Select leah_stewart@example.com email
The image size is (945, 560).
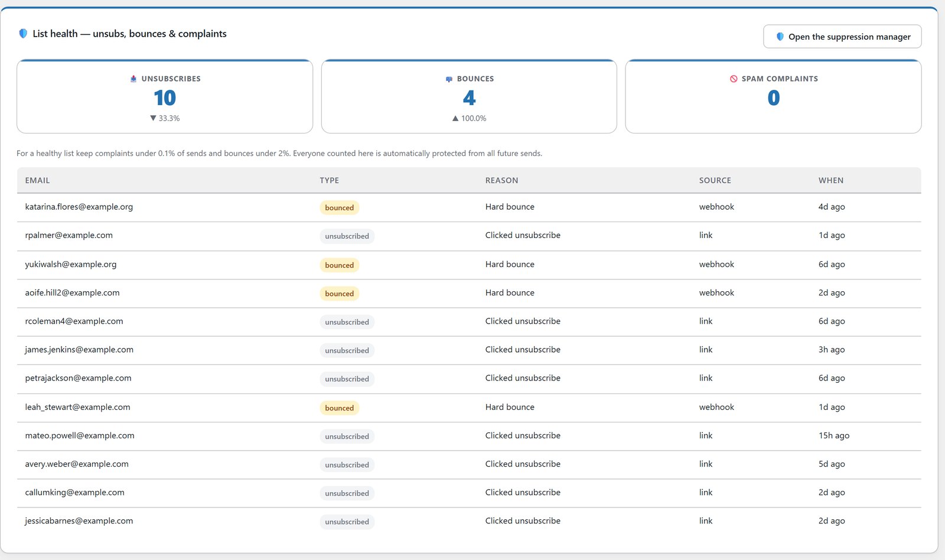[x=77, y=407]
